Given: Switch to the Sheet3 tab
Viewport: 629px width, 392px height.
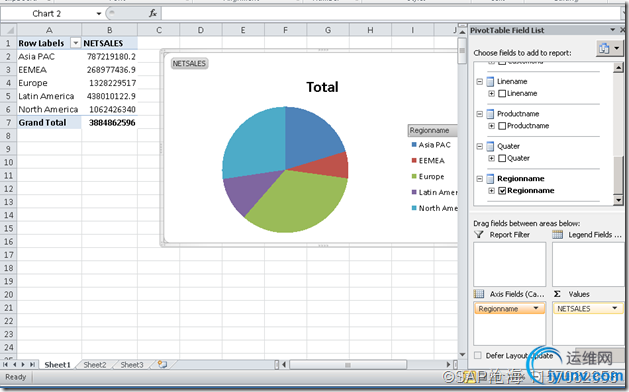Looking at the screenshot, I should point(132,364).
